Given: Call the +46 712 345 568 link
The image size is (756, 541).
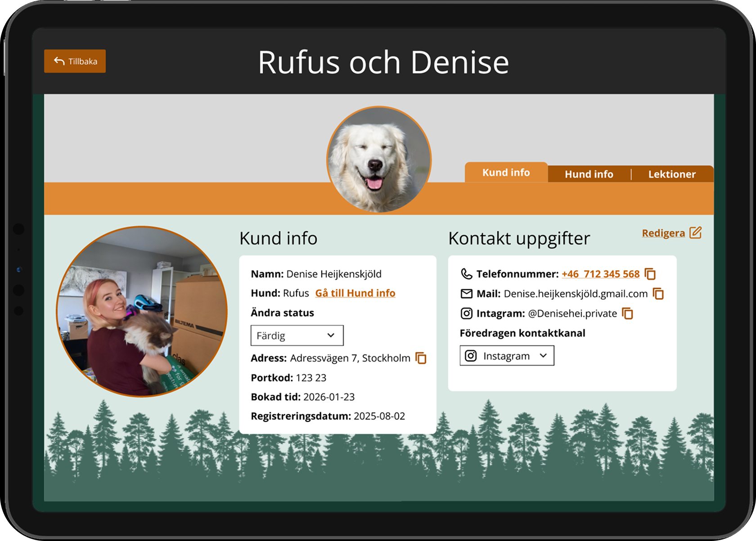Looking at the screenshot, I should (600, 274).
